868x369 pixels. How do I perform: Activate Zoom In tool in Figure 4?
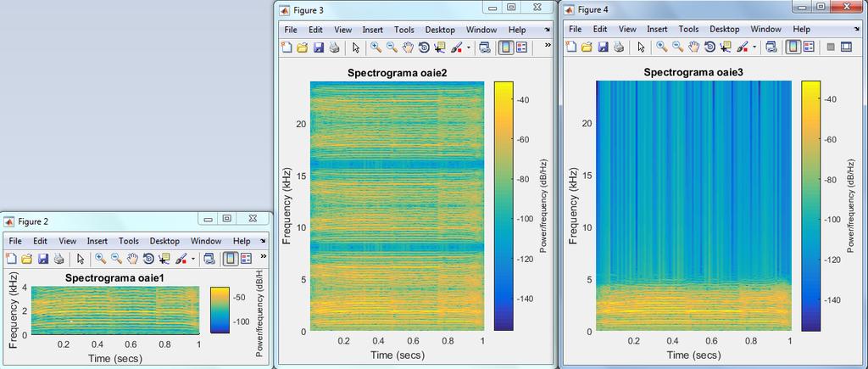pos(661,48)
